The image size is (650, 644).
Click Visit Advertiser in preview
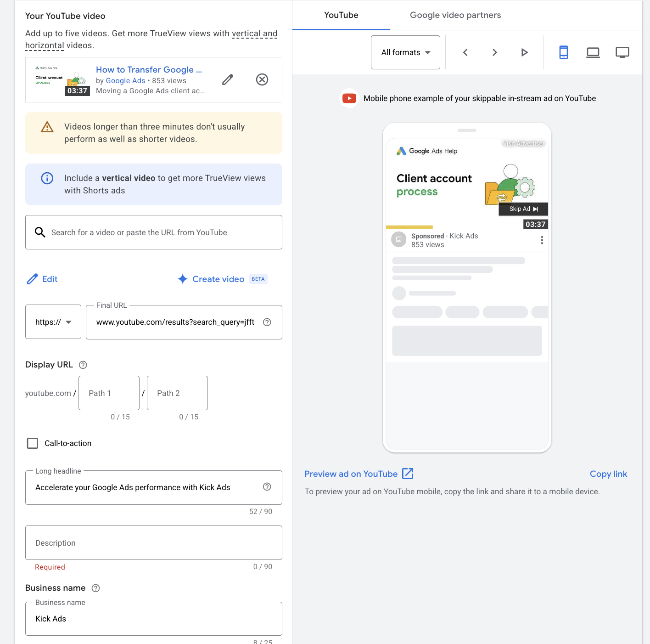523,144
